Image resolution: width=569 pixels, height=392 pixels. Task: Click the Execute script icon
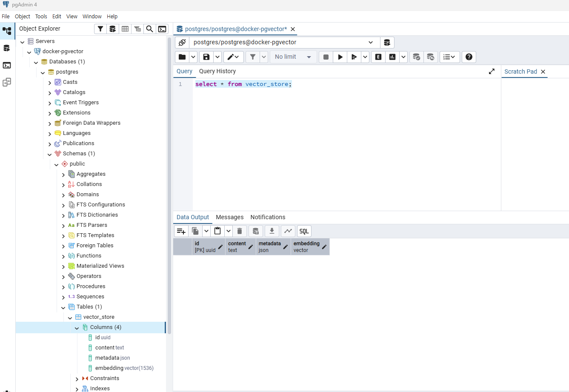pyautogui.click(x=354, y=57)
